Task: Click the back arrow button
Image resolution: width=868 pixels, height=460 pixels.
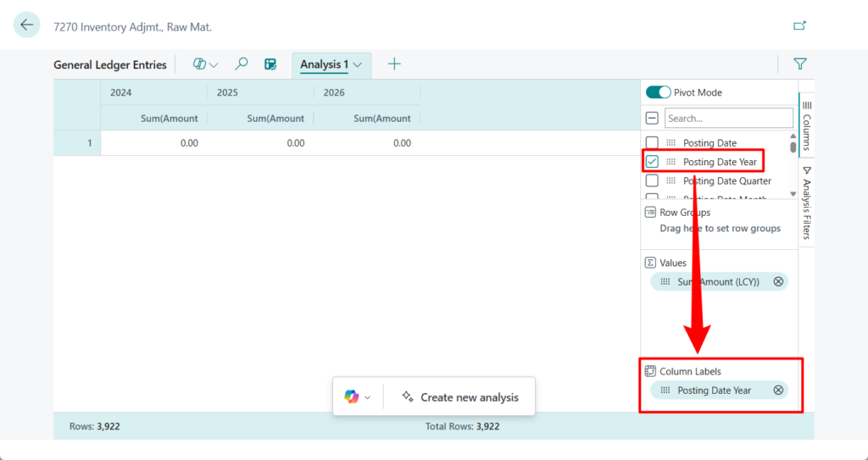Action: [x=26, y=25]
